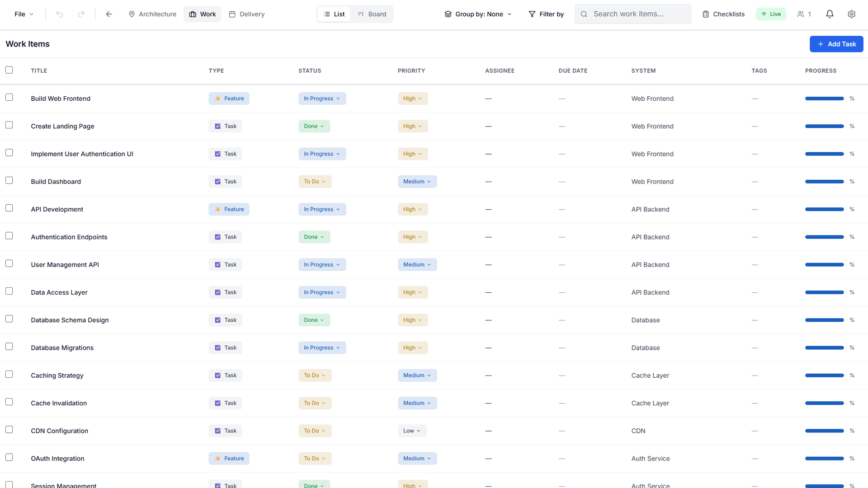Image resolution: width=868 pixels, height=488 pixels.
Task: Open the Group by: None dropdown
Action: (x=477, y=14)
